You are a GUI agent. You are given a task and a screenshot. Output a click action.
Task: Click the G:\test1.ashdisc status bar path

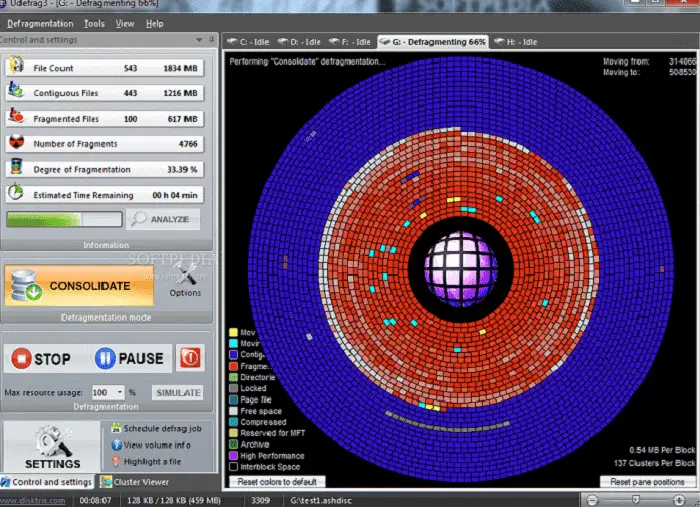tap(321, 501)
